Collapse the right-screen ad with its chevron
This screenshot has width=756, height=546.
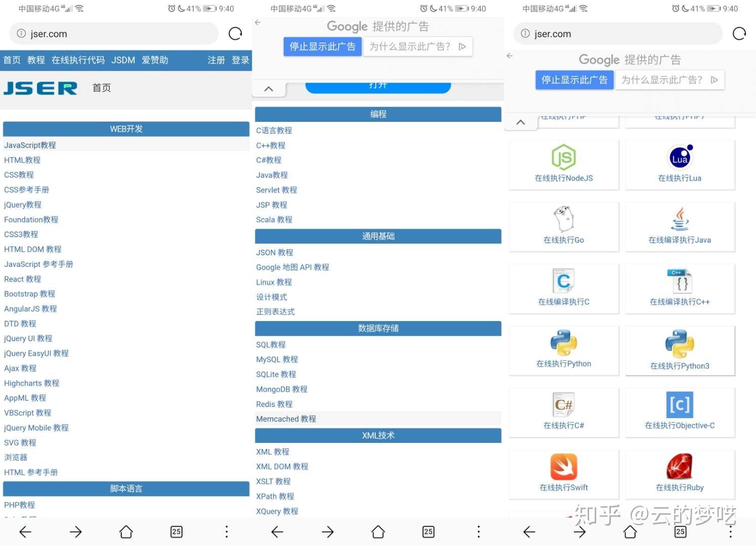click(520, 122)
